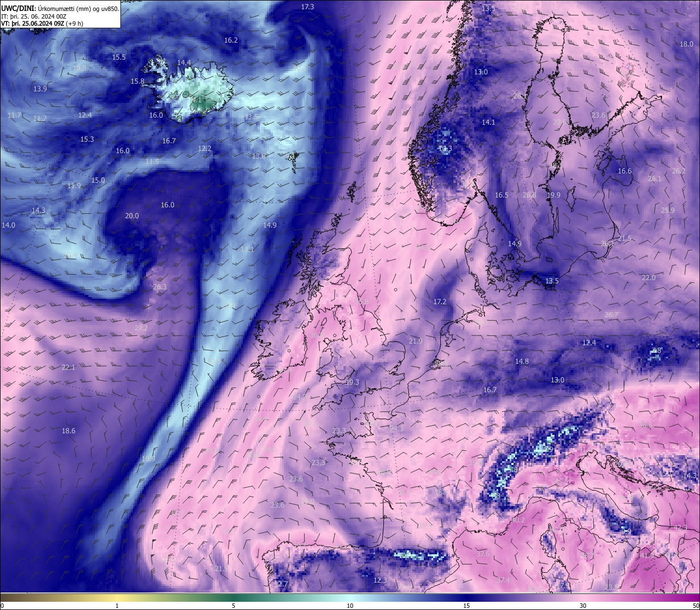Screen dimensions: 700x610
Task: Click the 22.1 value near the left edge
Action: 68,367
